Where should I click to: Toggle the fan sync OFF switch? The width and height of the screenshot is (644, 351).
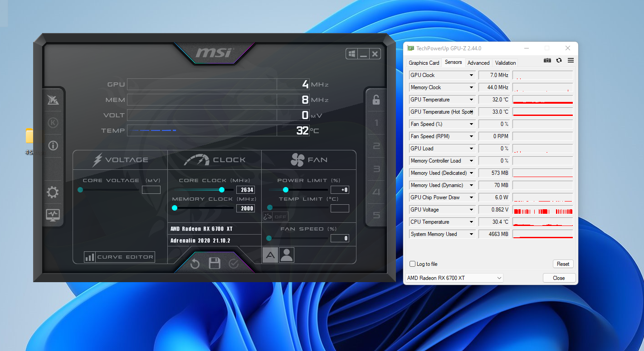[275, 216]
